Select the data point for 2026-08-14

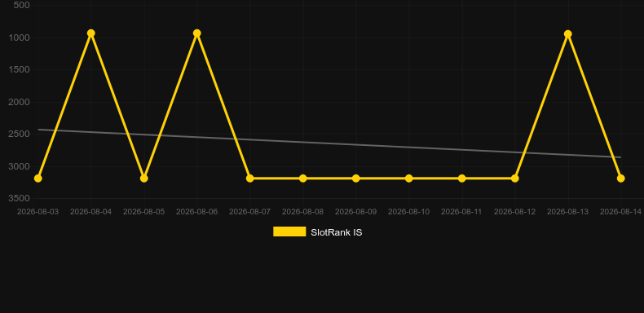point(621,179)
